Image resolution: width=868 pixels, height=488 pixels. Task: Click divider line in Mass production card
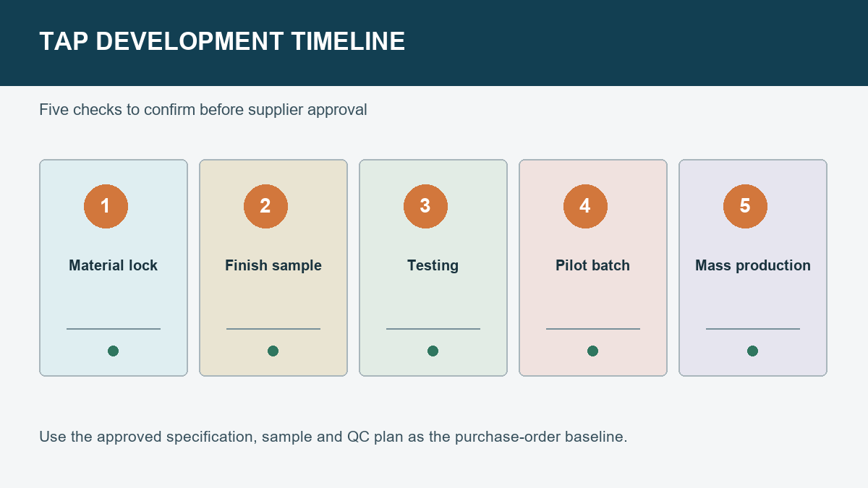(752, 329)
